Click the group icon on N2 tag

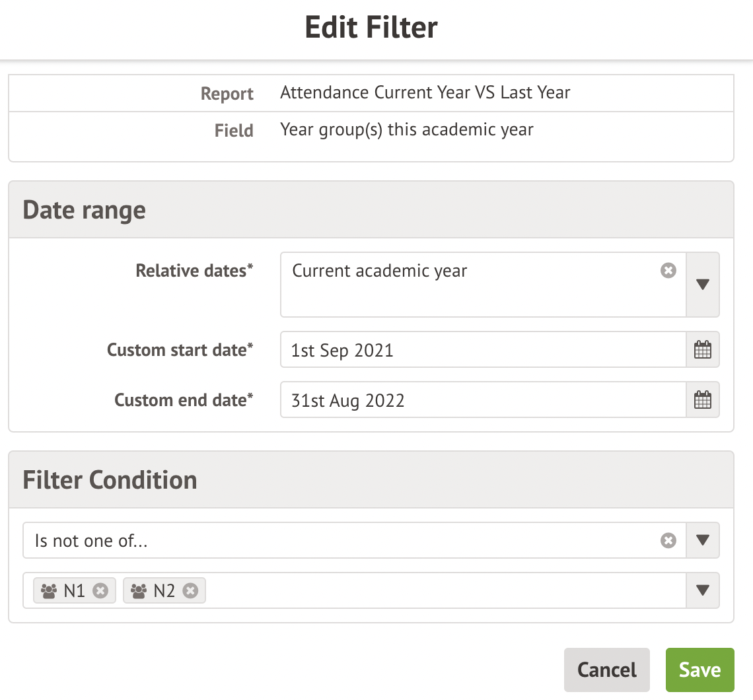point(139,590)
